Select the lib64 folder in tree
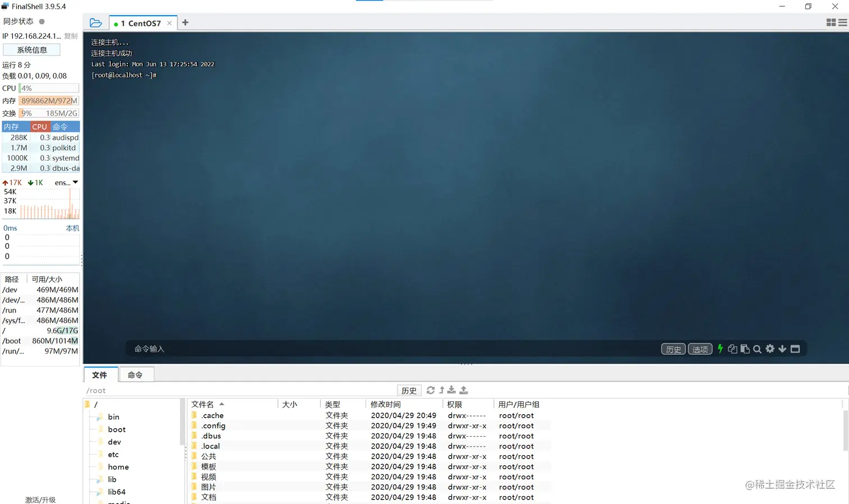849x504 pixels. pyautogui.click(x=117, y=492)
